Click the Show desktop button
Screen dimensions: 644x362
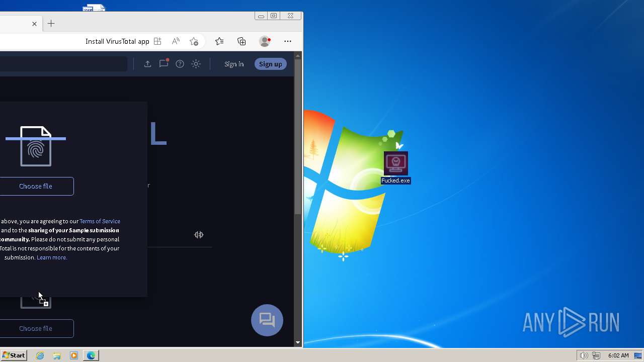pyautogui.click(x=639, y=355)
